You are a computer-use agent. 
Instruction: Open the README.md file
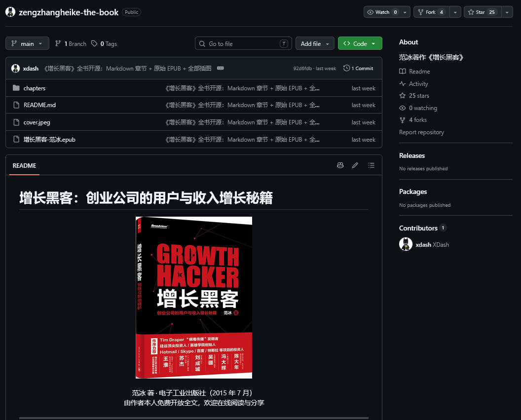click(39, 105)
